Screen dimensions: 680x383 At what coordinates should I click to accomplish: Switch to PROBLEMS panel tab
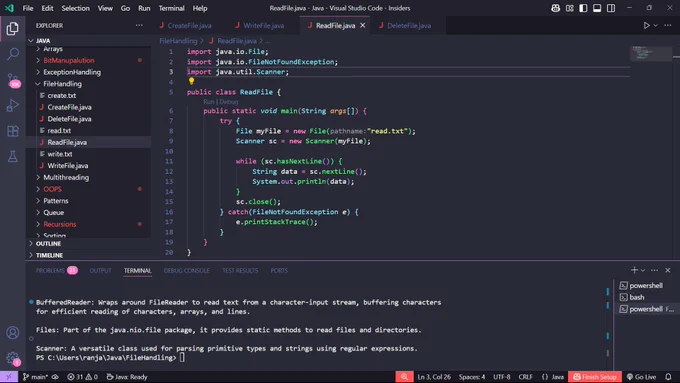(x=56, y=271)
